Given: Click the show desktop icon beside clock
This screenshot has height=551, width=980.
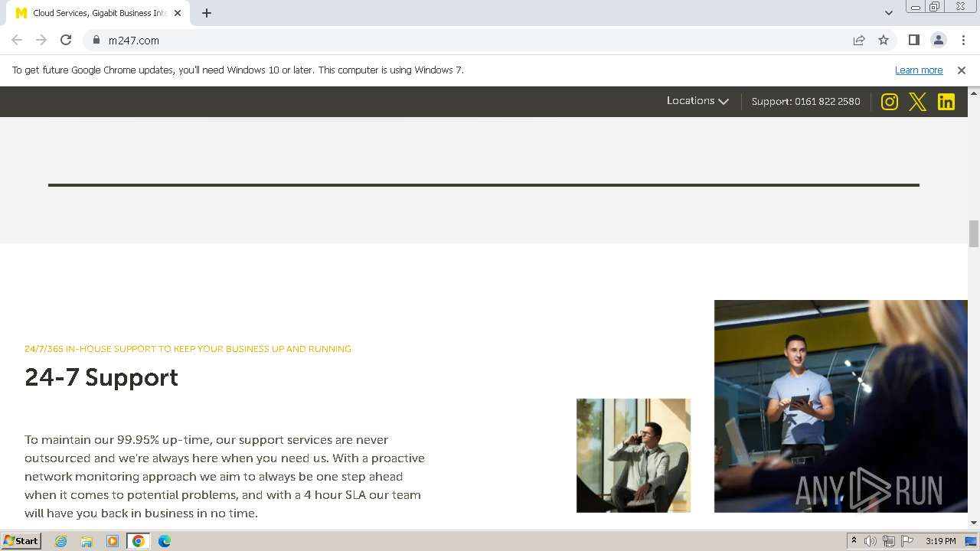Looking at the screenshot, I should (x=972, y=541).
